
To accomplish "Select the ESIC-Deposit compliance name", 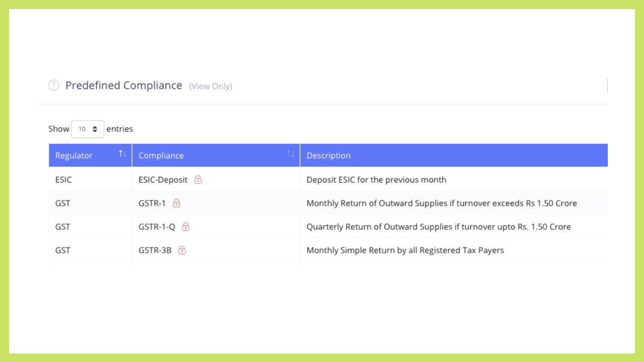I will (x=163, y=179).
